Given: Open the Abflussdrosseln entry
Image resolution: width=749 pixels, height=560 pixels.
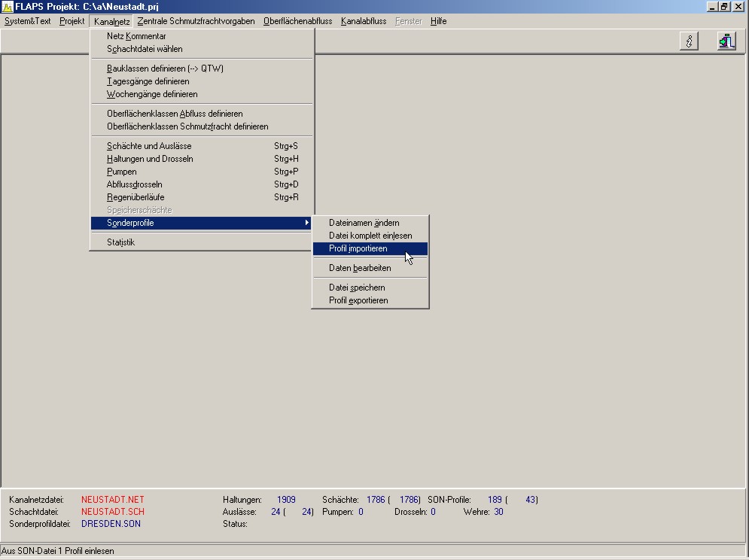Looking at the screenshot, I should pyautogui.click(x=202, y=185).
